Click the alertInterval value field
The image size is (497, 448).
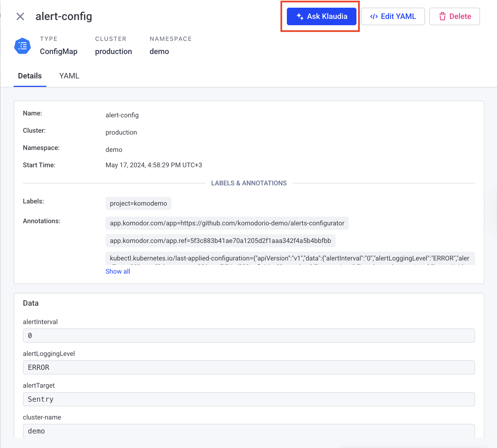(248, 336)
